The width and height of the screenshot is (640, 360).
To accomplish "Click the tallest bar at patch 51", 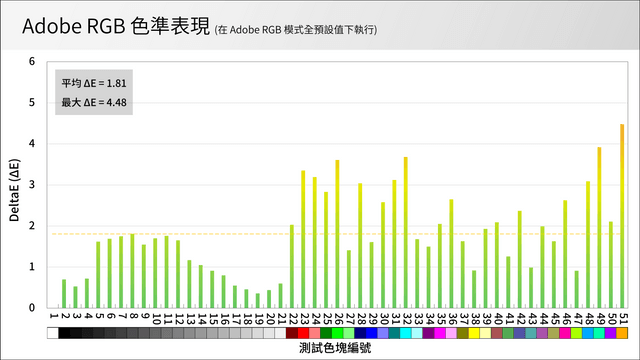I will [x=622, y=216].
